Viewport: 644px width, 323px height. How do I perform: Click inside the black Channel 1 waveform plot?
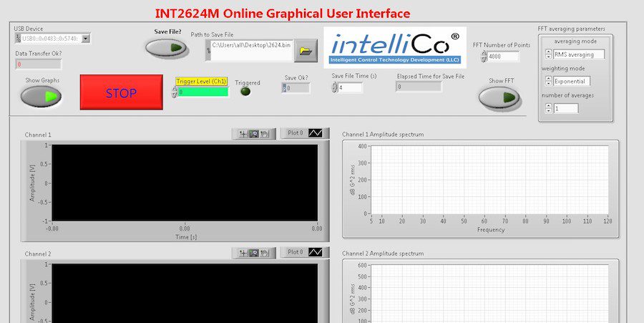[x=185, y=183]
